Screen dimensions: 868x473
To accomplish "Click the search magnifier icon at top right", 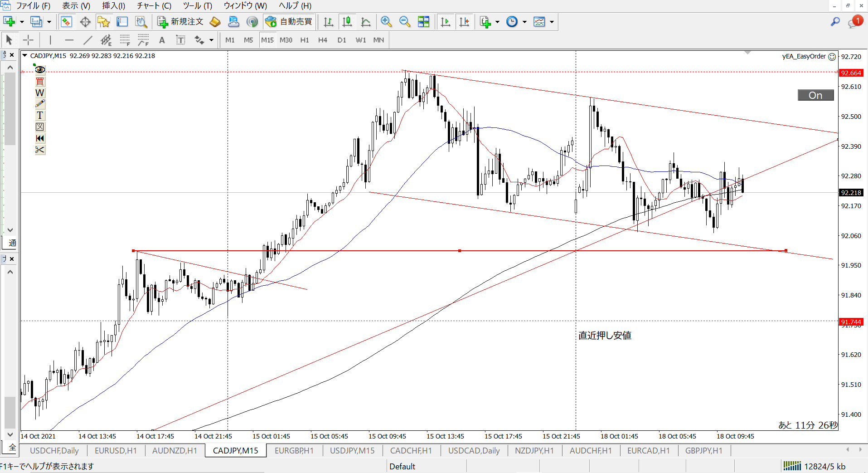I will pyautogui.click(x=835, y=21).
